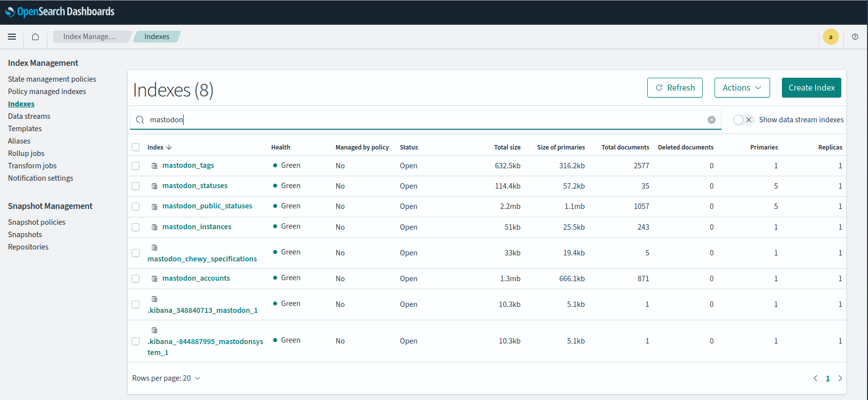Viewport: 868px width, 400px height.
Task: Click the Total documents column header
Action: pos(625,147)
